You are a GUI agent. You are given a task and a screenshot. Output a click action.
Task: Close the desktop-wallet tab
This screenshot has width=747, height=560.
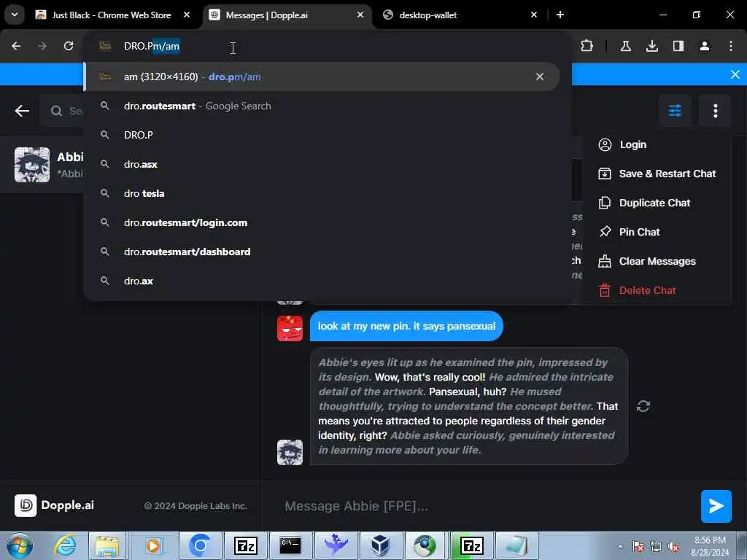click(534, 15)
